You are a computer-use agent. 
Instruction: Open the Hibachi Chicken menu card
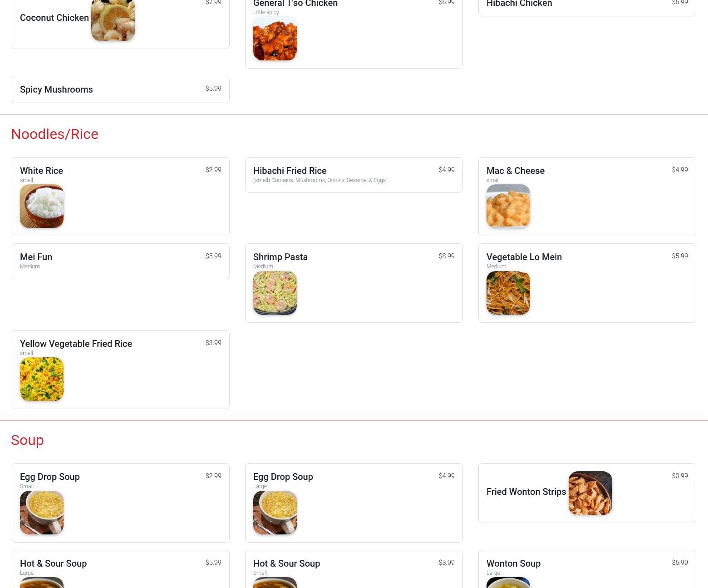click(x=587, y=7)
